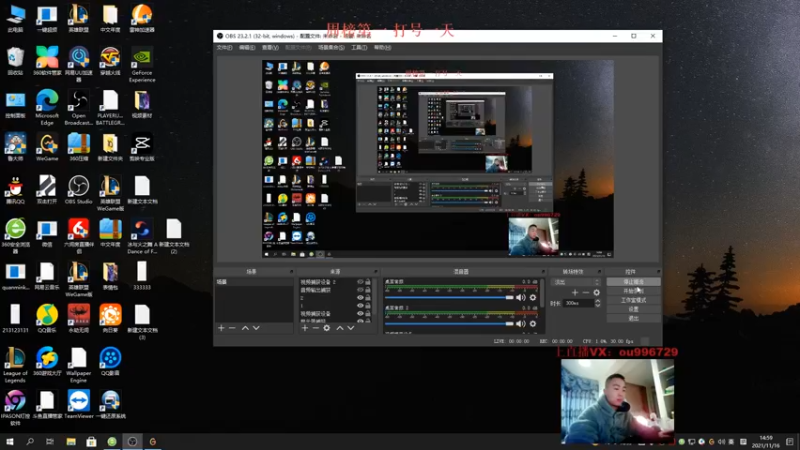
Task: Toggle visibility of 视频捕获设备 2 source
Action: 360,282
